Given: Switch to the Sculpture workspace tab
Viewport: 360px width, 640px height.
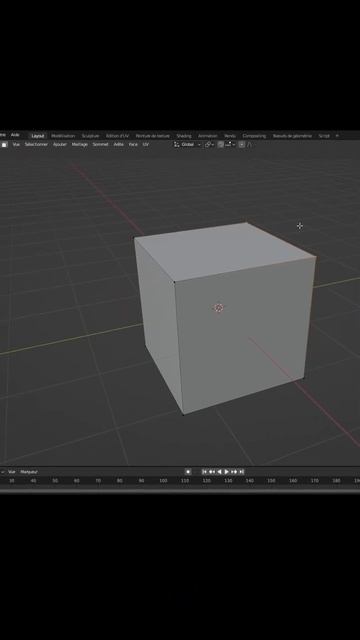Looking at the screenshot, I should [x=90, y=136].
